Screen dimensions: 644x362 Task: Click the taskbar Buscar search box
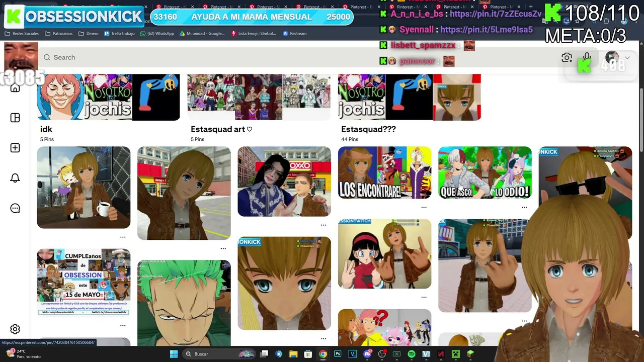coord(219,354)
